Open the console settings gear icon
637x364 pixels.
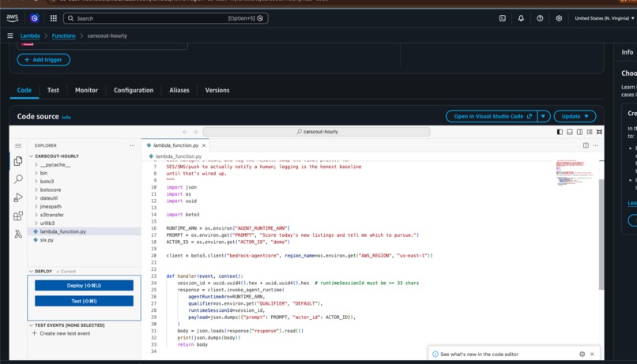(559, 18)
